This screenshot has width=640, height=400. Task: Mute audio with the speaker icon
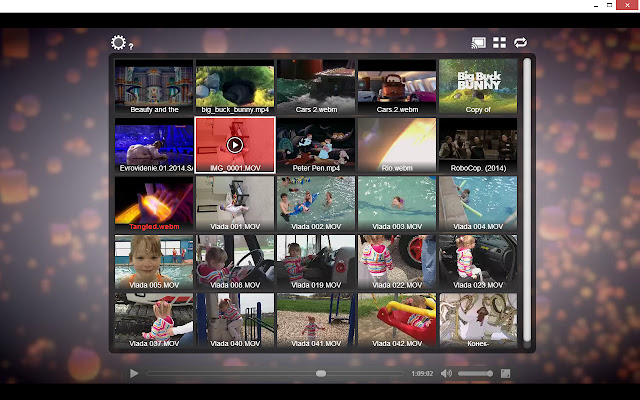pyautogui.click(x=447, y=373)
